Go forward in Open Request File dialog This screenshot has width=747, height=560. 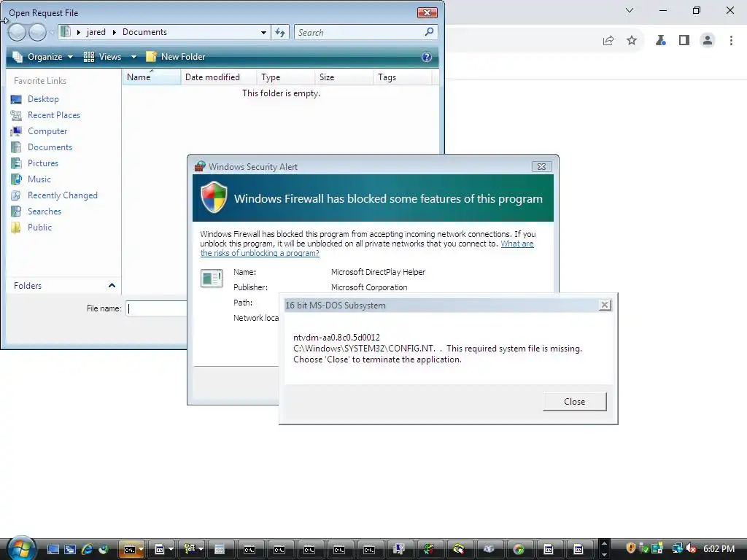tap(37, 32)
